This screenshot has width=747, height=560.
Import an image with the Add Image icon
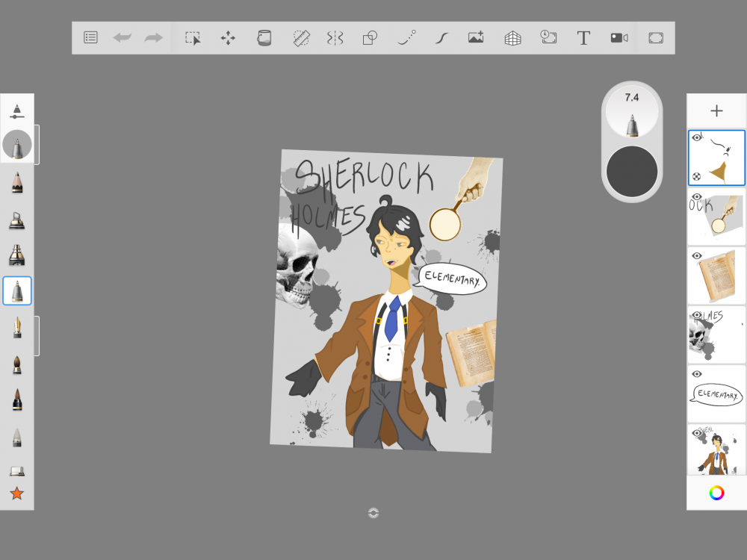(x=476, y=37)
